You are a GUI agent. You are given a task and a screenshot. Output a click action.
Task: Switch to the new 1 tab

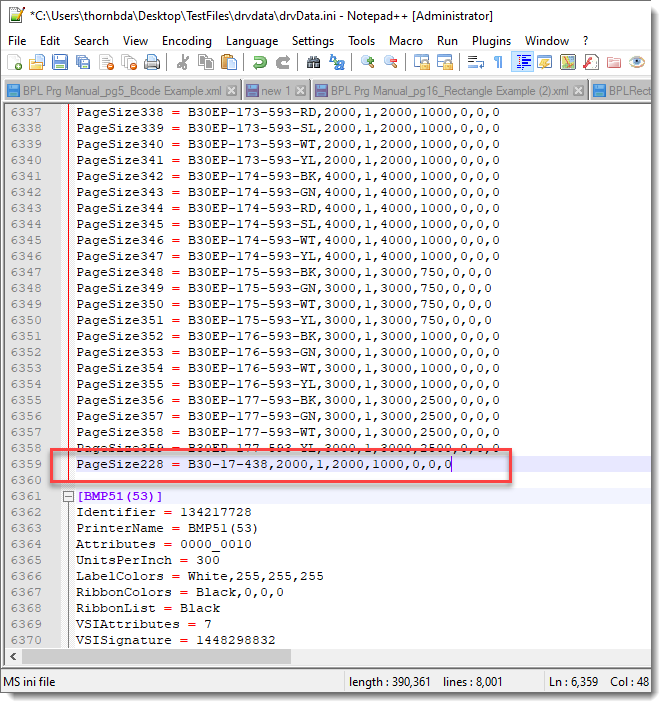point(276,91)
